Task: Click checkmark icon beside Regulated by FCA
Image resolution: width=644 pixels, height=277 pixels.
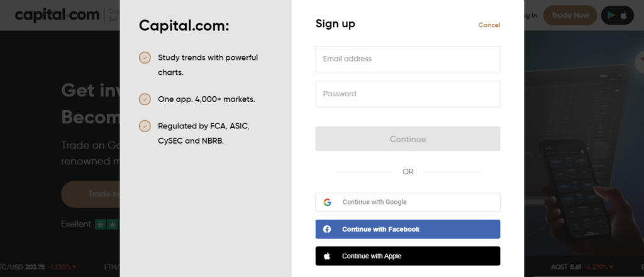Action: coord(145,126)
